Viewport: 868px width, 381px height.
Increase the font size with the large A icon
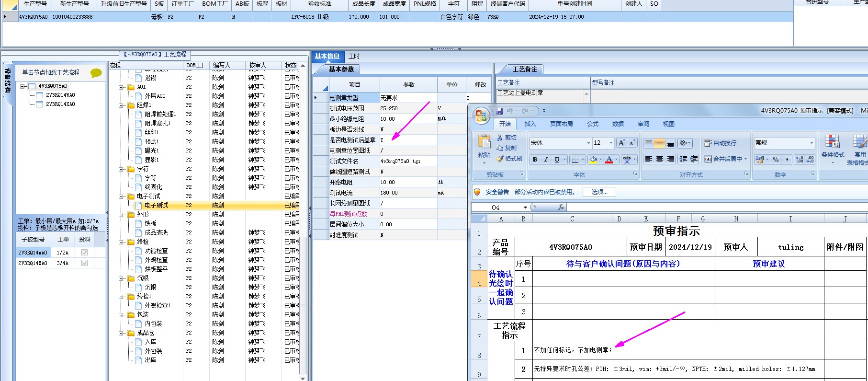click(621, 143)
